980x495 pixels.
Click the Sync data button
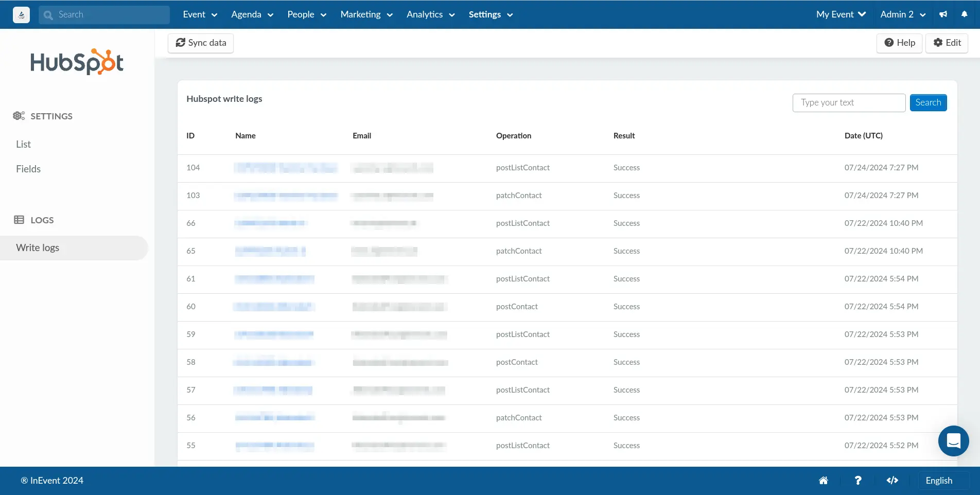point(201,43)
